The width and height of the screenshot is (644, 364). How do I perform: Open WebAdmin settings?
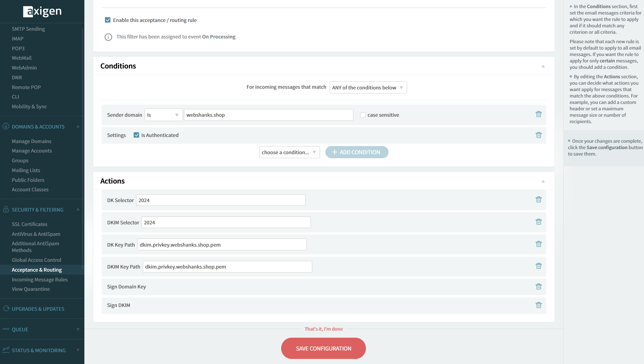(24, 68)
